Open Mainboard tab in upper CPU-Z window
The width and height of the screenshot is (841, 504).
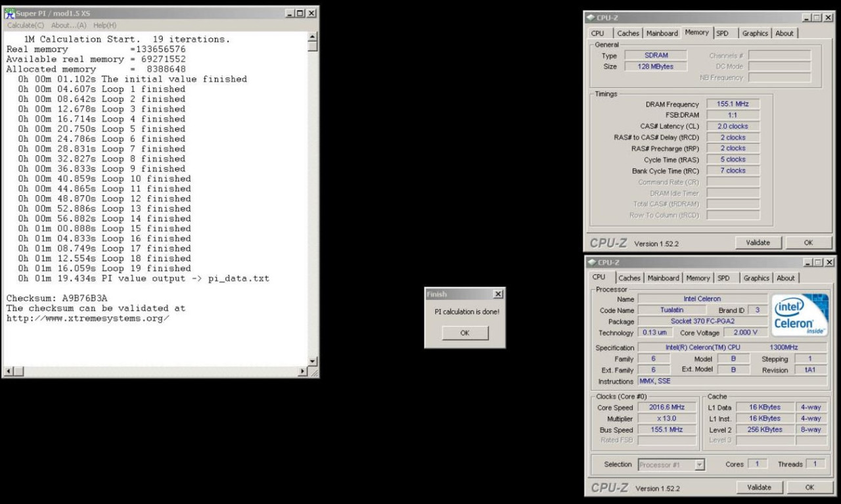pyautogui.click(x=662, y=34)
